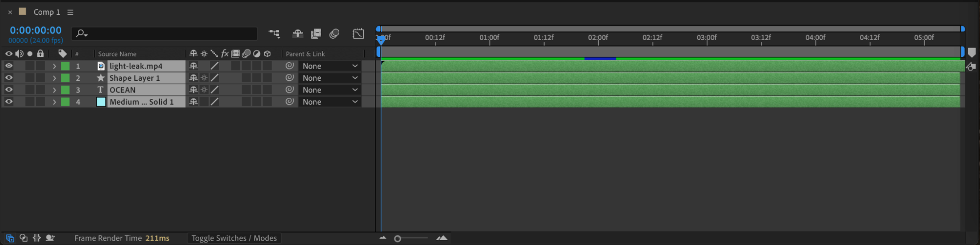980x245 pixels.
Task: Click the current timecode 0:00:00:00
Action: click(x=36, y=30)
